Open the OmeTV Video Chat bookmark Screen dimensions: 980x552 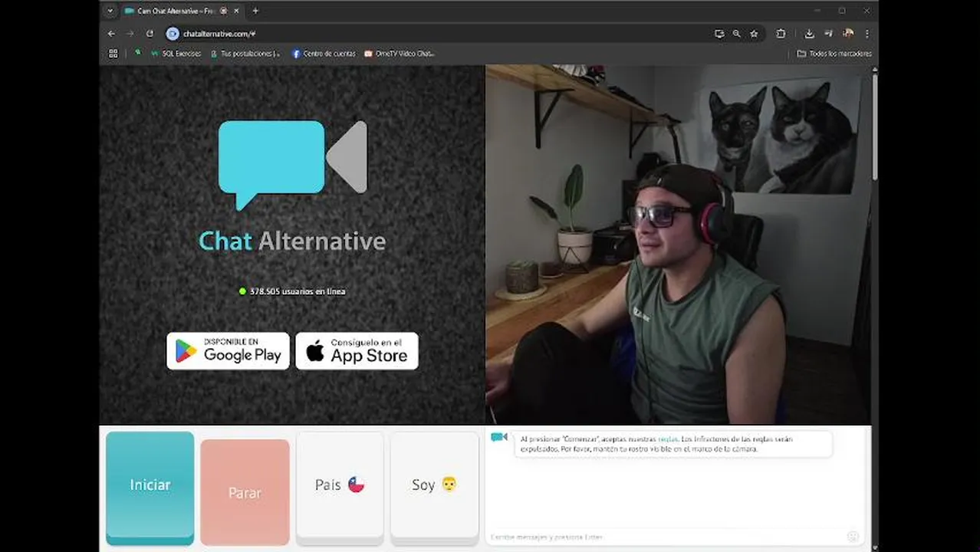tap(399, 54)
